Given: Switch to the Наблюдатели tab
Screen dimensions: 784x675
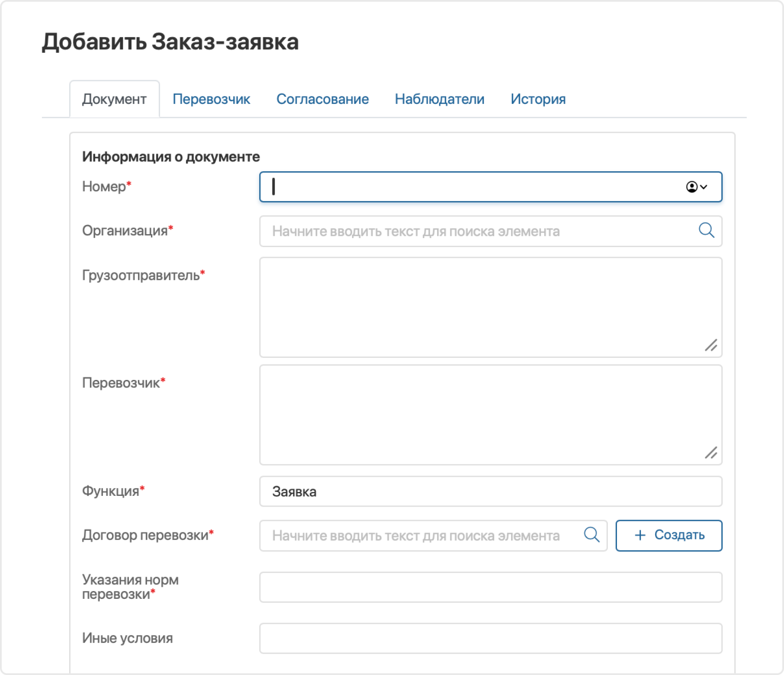Looking at the screenshot, I should [439, 99].
